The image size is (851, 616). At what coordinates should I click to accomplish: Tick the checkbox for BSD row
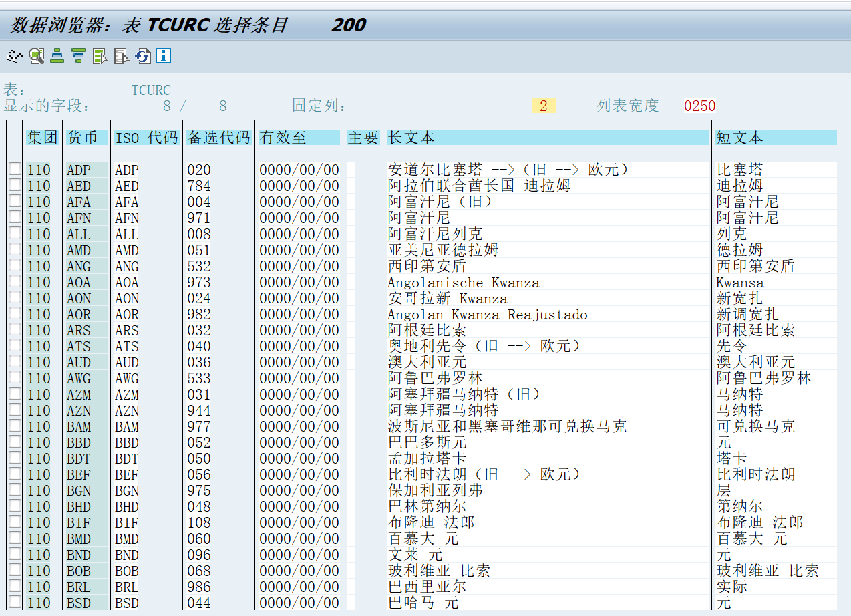tap(15, 602)
